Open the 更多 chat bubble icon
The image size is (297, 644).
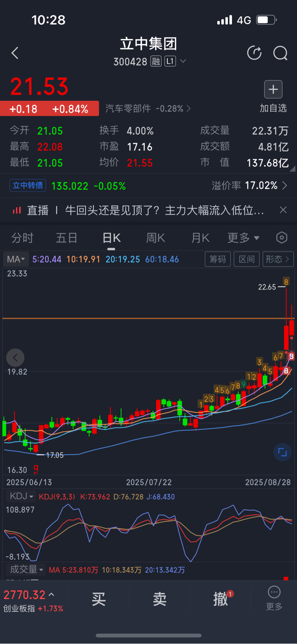(274, 592)
